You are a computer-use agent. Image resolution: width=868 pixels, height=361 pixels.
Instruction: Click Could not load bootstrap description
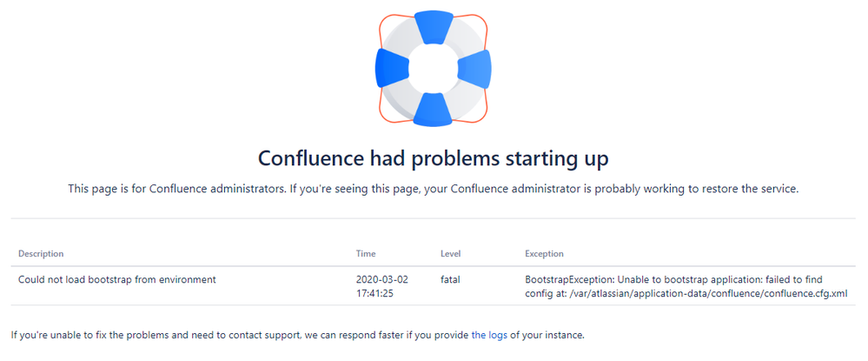(x=116, y=279)
